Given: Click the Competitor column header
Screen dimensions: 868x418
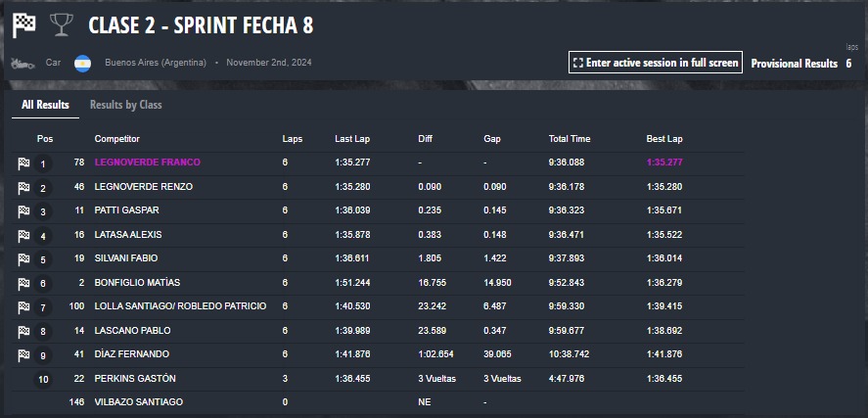Looking at the screenshot, I should pos(116,139).
